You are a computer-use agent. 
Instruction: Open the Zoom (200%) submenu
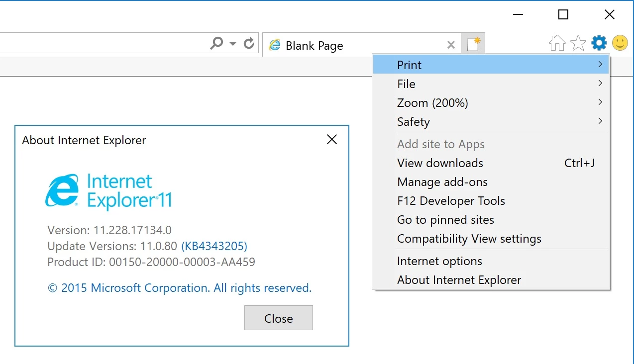491,102
